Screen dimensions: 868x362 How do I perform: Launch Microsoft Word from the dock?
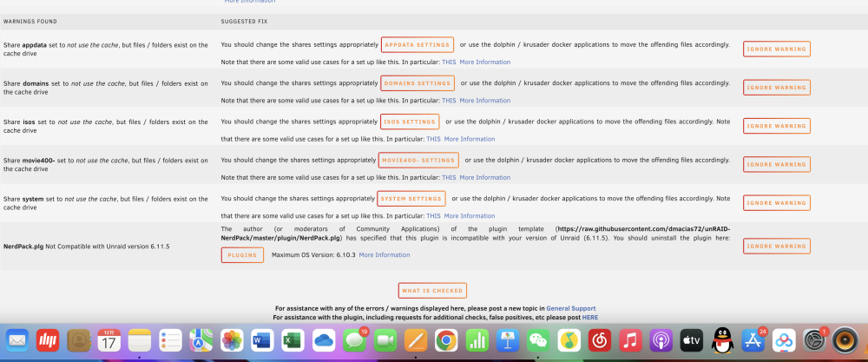[x=262, y=340]
